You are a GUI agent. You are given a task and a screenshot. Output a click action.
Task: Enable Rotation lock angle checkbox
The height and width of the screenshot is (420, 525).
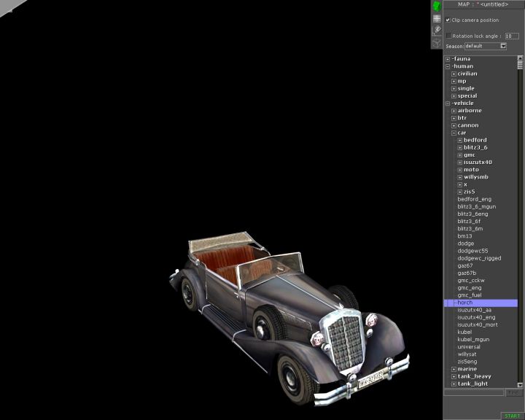tap(448, 35)
